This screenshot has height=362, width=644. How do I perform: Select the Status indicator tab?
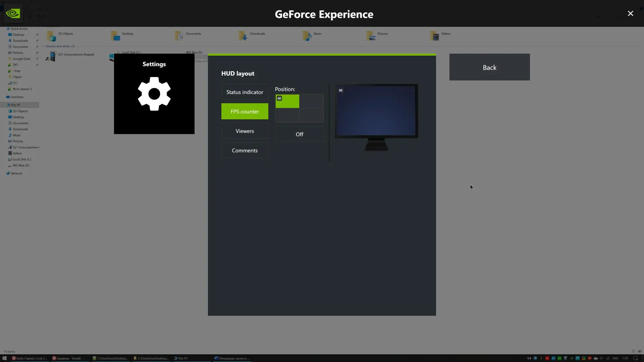tap(245, 92)
